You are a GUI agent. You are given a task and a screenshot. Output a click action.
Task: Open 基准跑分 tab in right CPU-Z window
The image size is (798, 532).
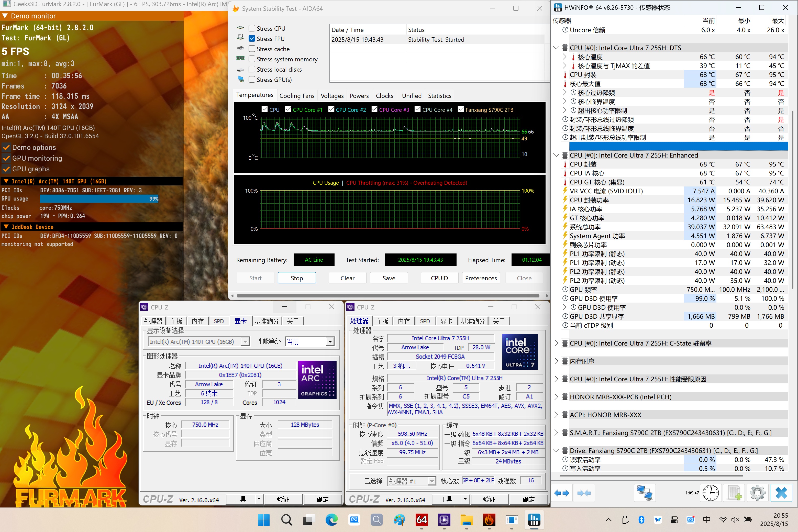[472, 321]
